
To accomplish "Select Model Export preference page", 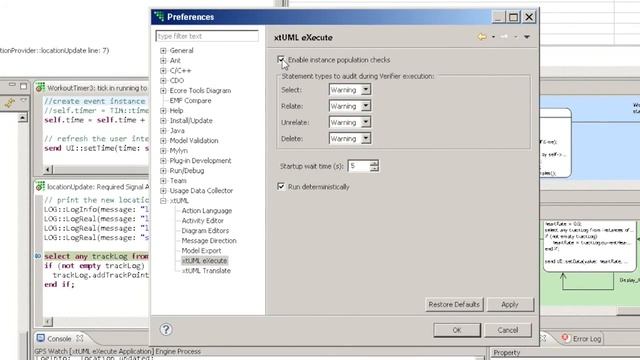I will pyautogui.click(x=201, y=251).
